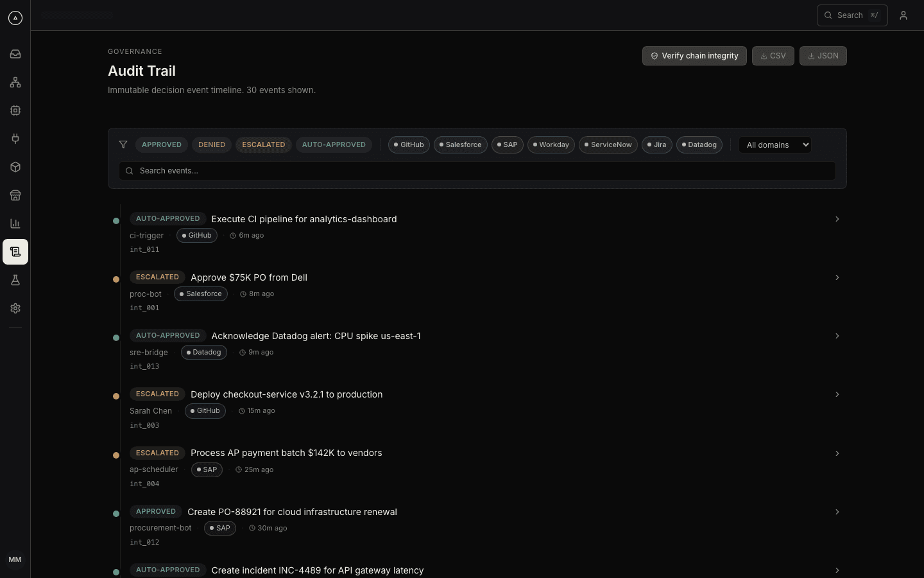Click the APPROVED badge on Create PO-88921

156,511
